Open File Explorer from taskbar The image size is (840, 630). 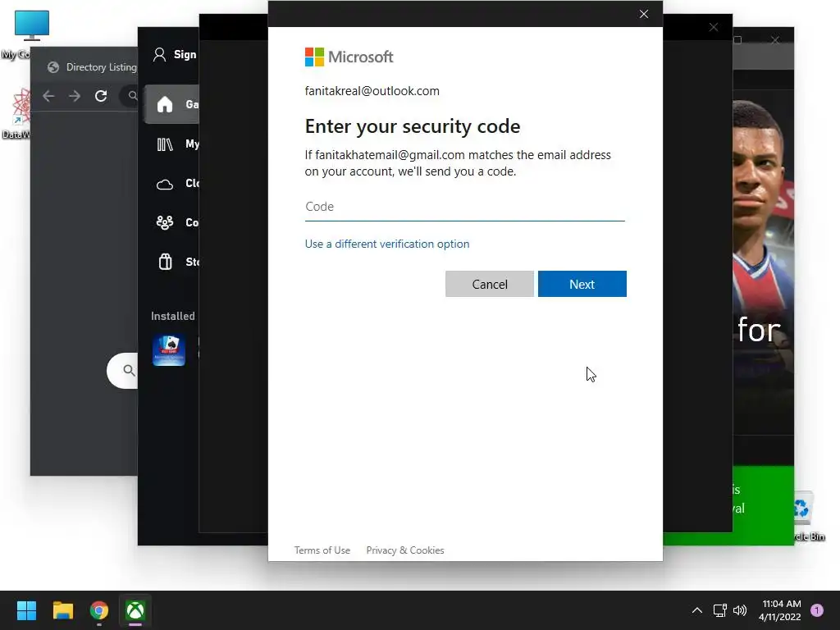coord(62,610)
